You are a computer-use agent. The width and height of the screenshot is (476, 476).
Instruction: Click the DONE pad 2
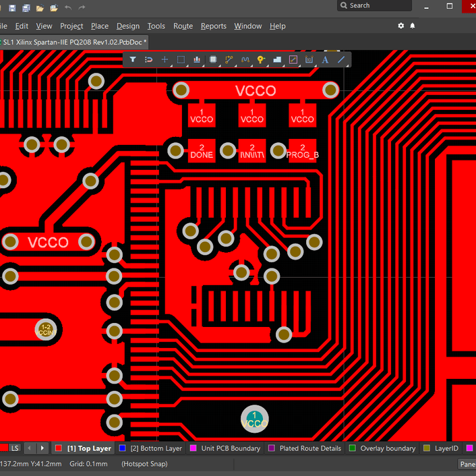point(202,151)
